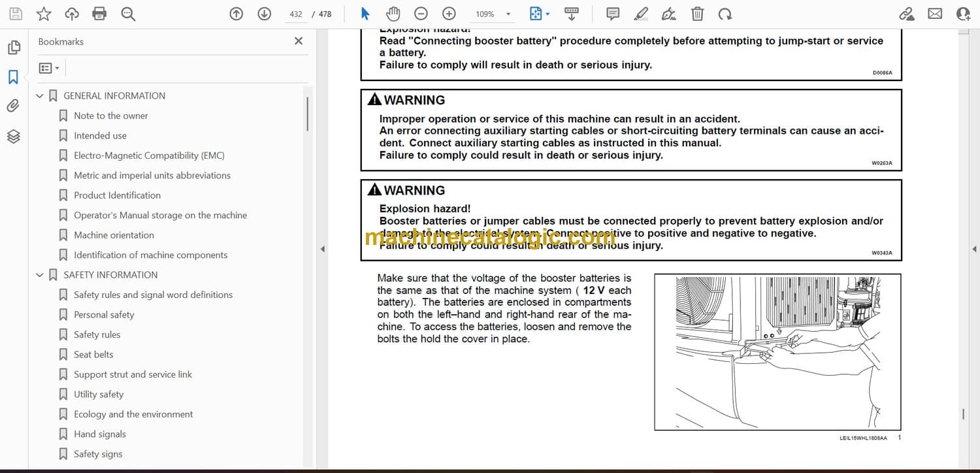Collapse the SAFETY INFORMATION bookmark section

(x=40, y=275)
